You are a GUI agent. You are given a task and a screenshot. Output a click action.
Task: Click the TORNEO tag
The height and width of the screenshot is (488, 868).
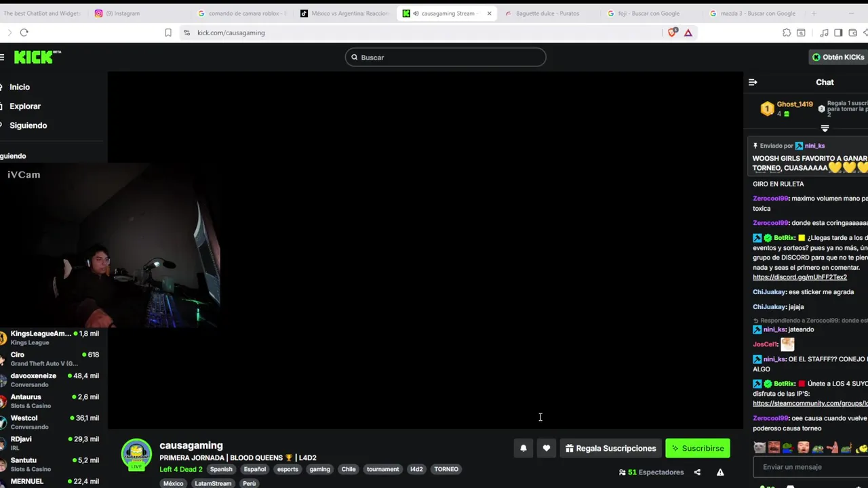pyautogui.click(x=446, y=469)
